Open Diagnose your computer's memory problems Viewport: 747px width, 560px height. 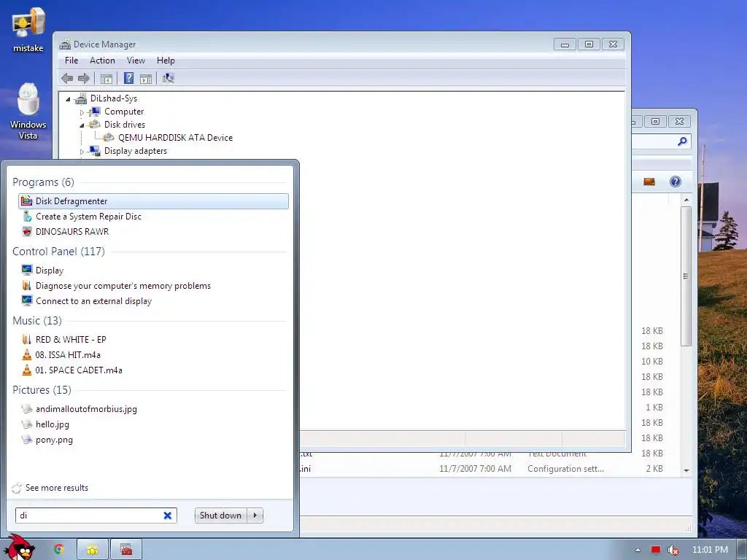pyautogui.click(x=123, y=286)
